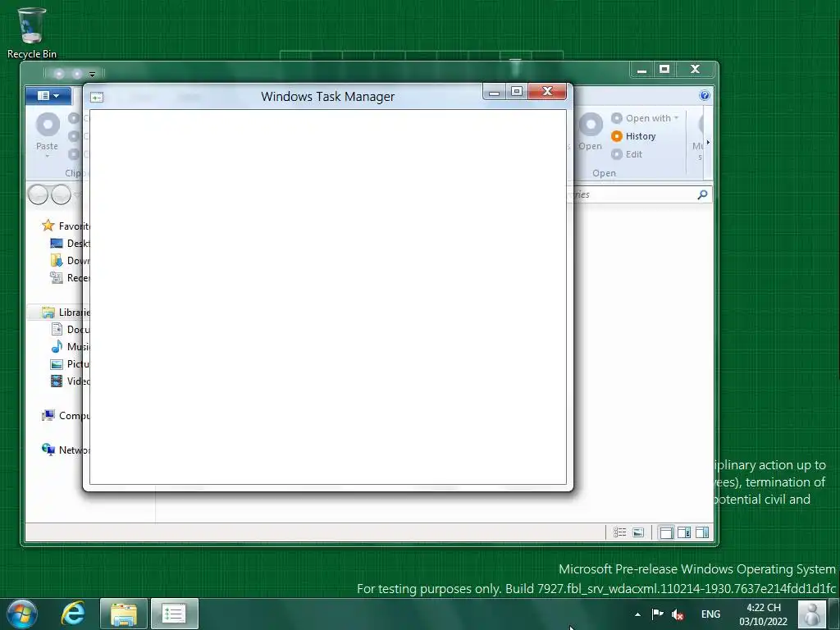Go back using Explorer's back button
This screenshot has width=840, height=630.
(38, 194)
